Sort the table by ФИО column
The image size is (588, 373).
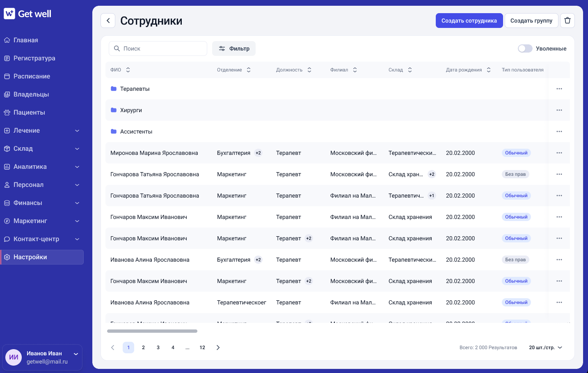pyautogui.click(x=128, y=70)
